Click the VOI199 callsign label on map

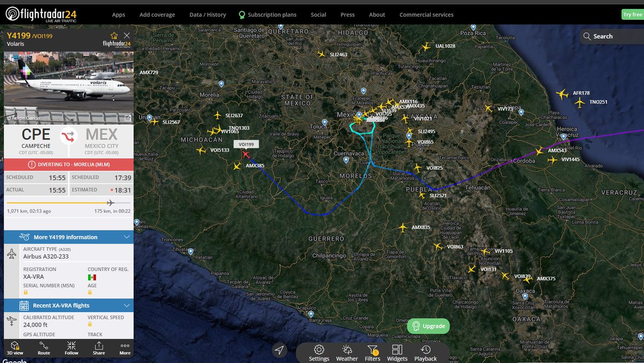247,144
